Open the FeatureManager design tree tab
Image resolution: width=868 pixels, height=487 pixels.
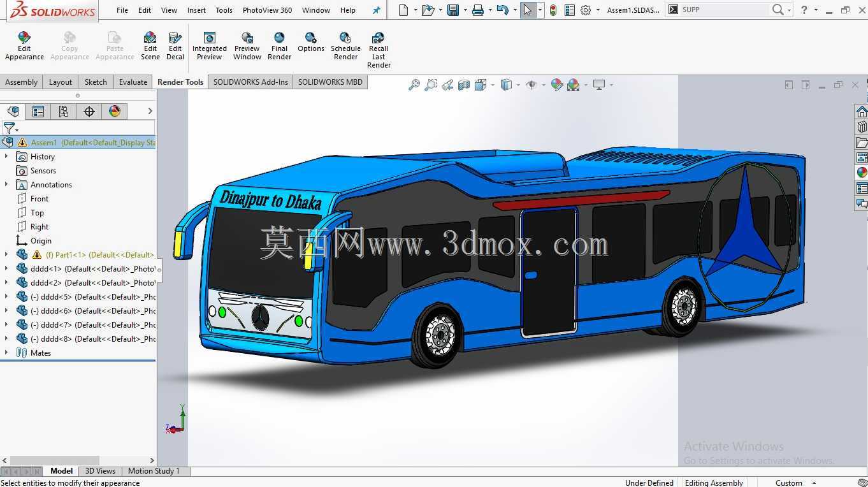[x=13, y=112]
